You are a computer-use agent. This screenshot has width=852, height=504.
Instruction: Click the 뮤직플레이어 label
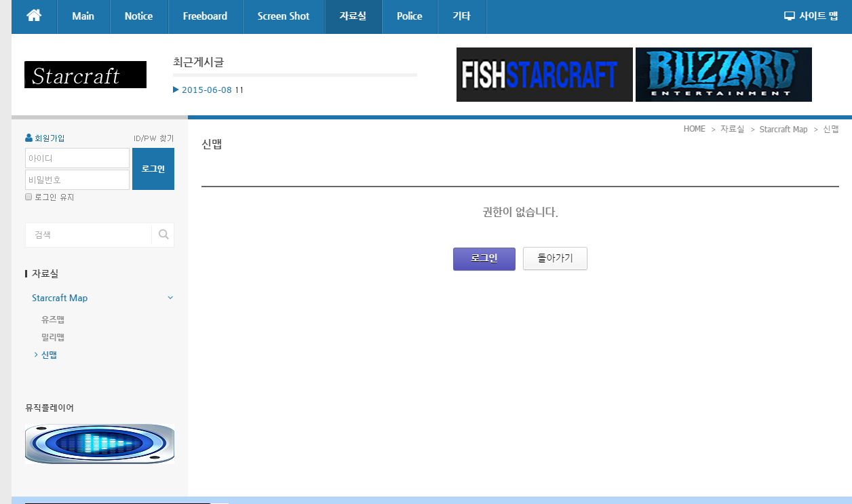pyautogui.click(x=50, y=408)
